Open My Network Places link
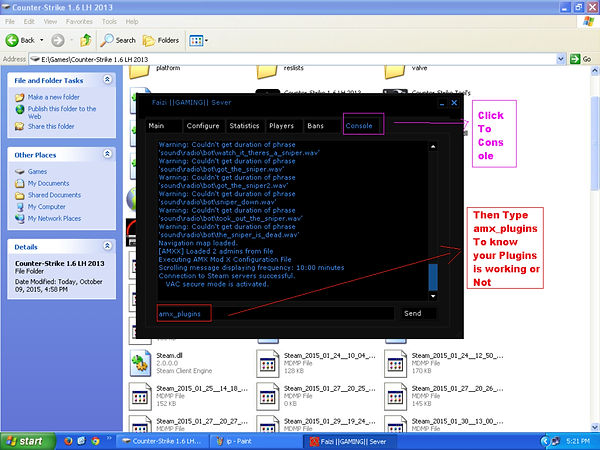The height and width of the screenshot is (450, 600). tap(54, 218)
